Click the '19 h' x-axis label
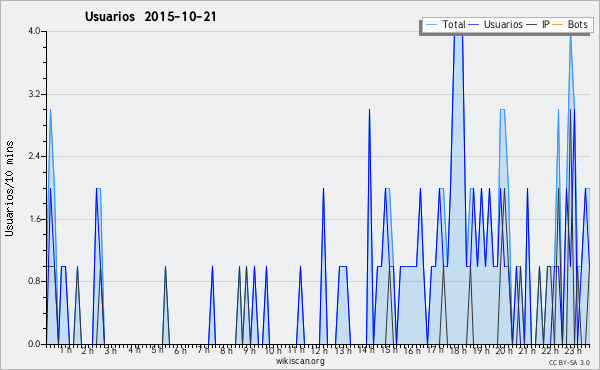600x370 pixels. tap(481, 350)
